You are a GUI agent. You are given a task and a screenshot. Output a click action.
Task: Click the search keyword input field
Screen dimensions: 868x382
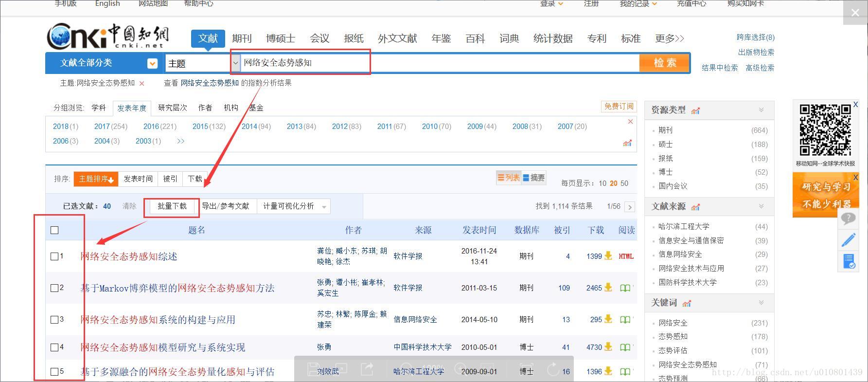click(440, 63)
